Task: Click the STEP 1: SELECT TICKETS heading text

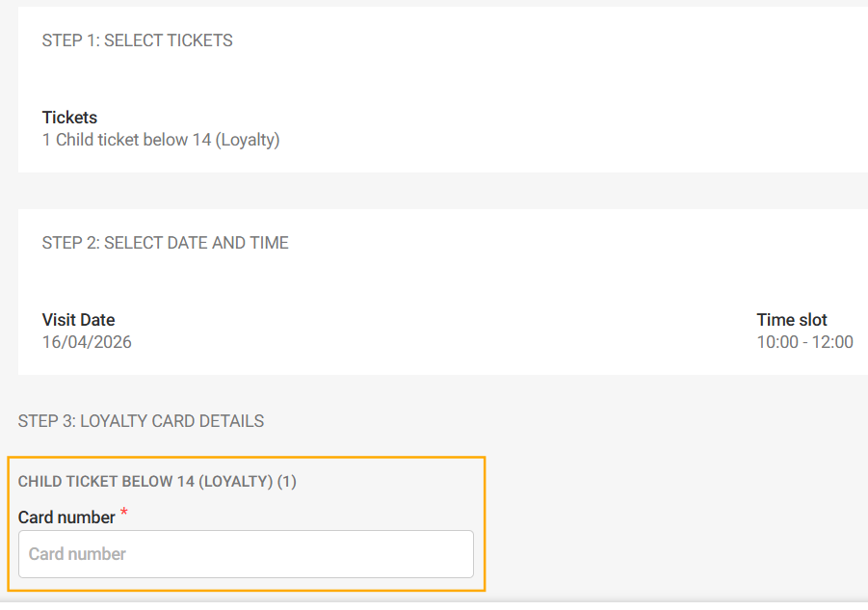Action: (137, 40)
